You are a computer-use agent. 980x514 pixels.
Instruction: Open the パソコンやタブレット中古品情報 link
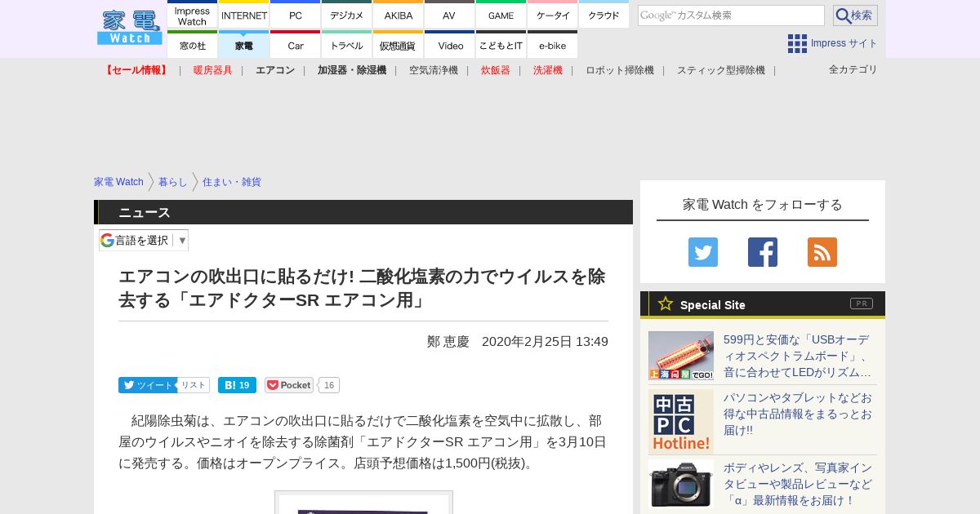798,414
